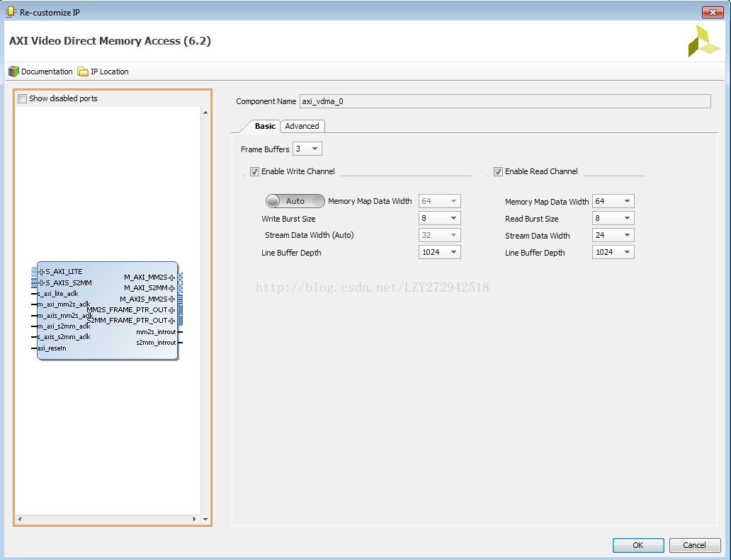Open Write Burst Size dropdown
The height and width of the screenshot is (560, 731).
(440, 218)
